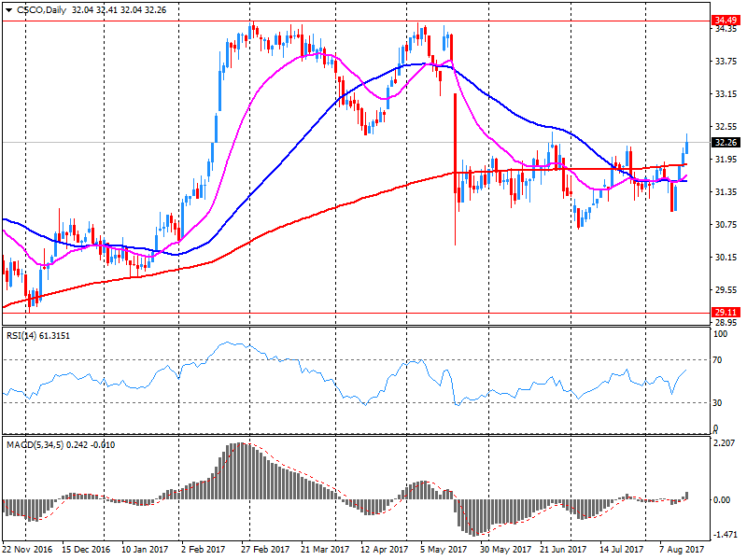This screenshot has height=560, width=747.
Task: Click the CSCO,Daily chart title
Action: [x=41, y=10]
